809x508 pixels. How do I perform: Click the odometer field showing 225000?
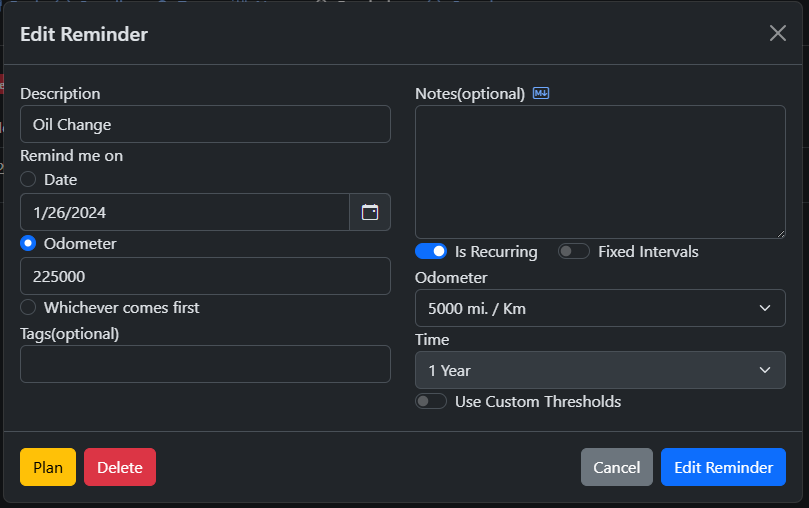[205, 276]
